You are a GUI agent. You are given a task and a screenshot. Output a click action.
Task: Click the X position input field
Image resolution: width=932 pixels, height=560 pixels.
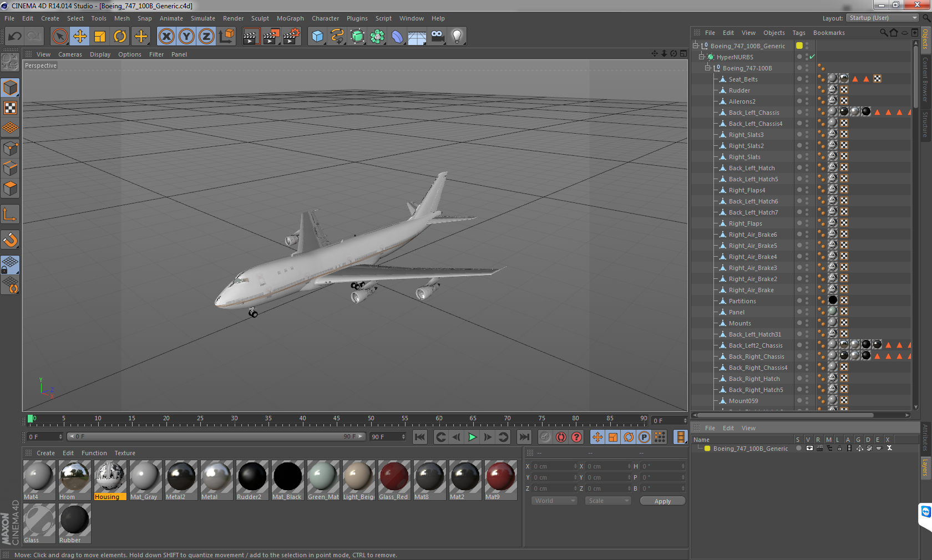(554, 466)
